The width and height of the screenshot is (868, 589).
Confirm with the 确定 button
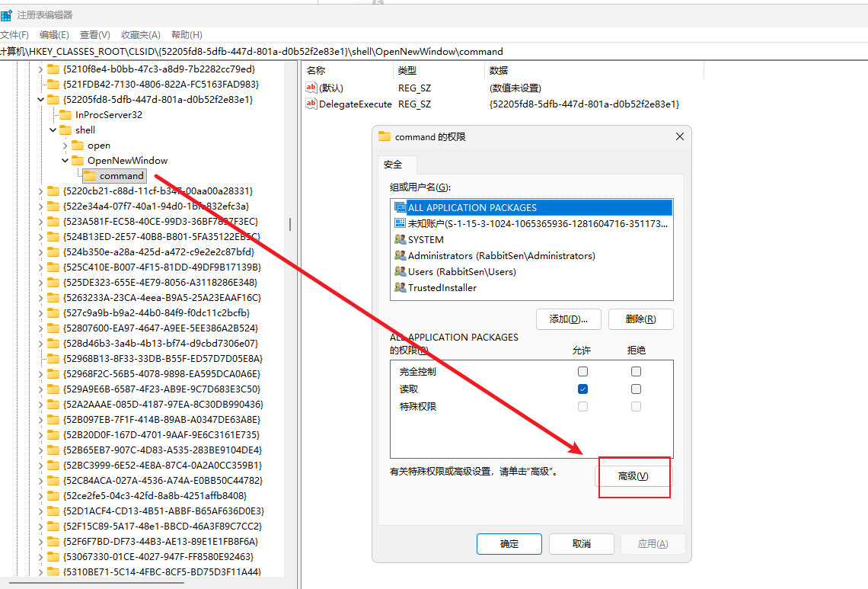[509, 544]
